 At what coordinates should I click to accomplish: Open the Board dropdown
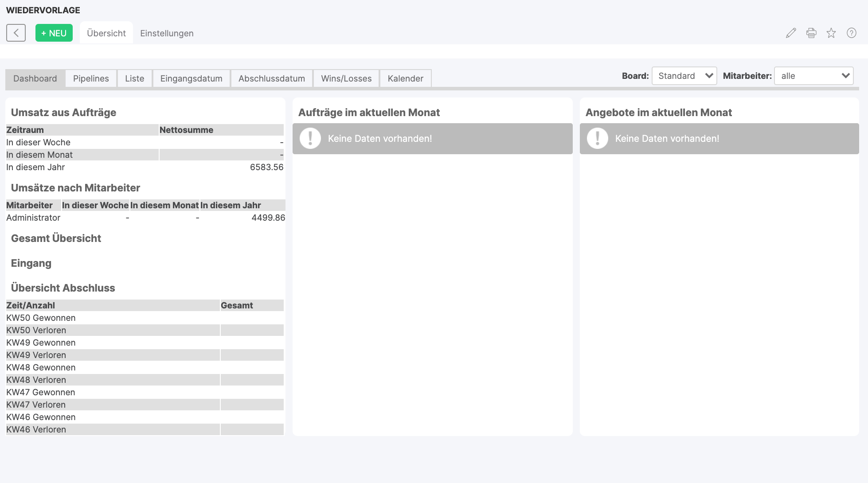[x=684, y=76]
